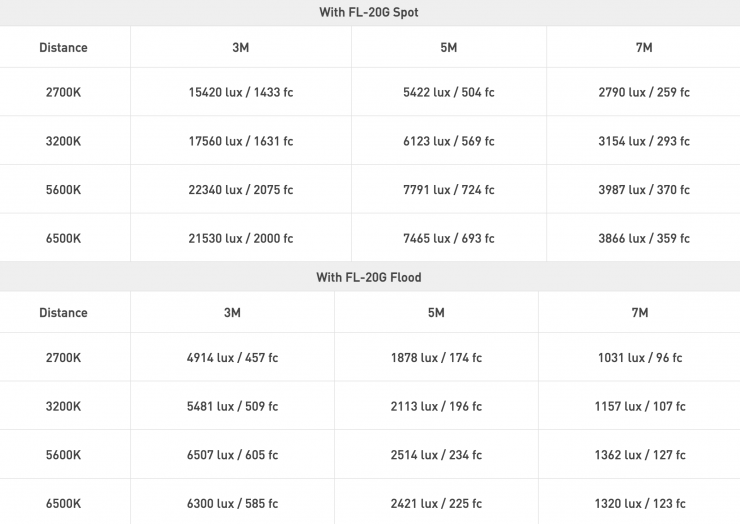Image resolution: width=740 pixels, height=524 pixels.
Task: Click the 6123 lux / 569 fc value
Action: pos(448,141)
